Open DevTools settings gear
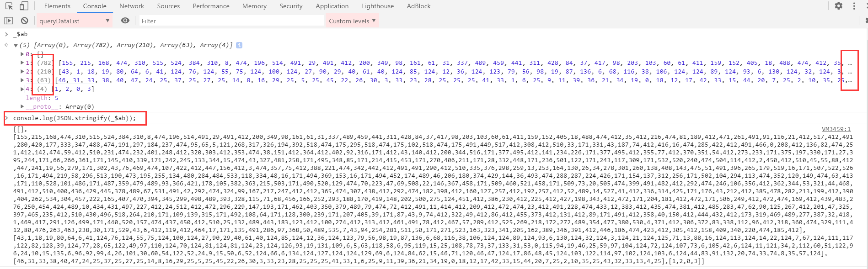The image size is (868, 269). coord(838,6)
